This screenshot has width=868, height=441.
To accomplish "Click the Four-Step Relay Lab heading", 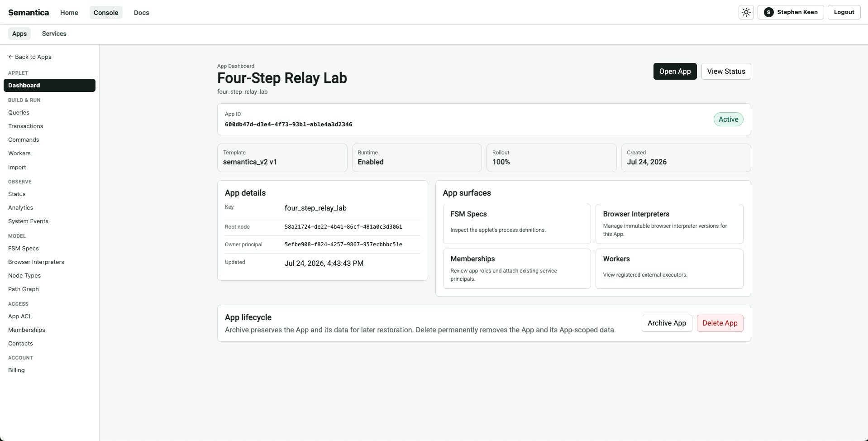I will [x=282, y=78].
